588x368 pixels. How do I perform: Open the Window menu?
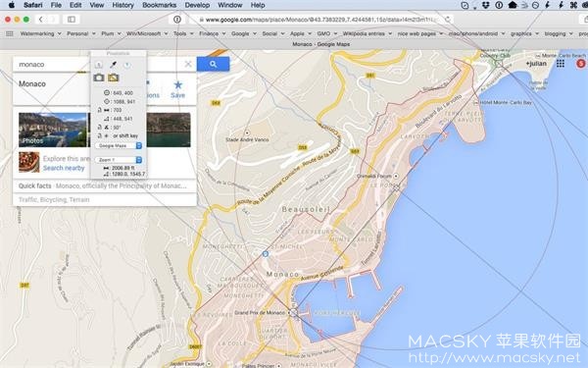point(230,5)
